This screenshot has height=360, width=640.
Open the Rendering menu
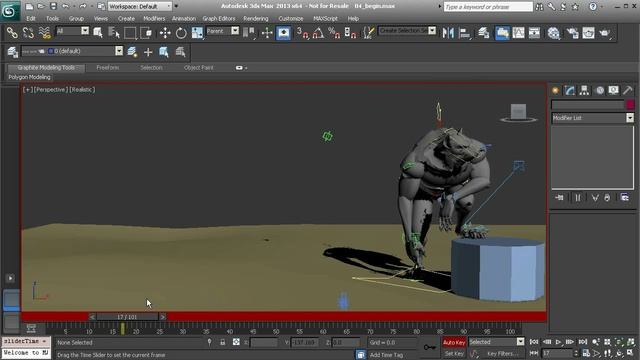pos(256,18)
